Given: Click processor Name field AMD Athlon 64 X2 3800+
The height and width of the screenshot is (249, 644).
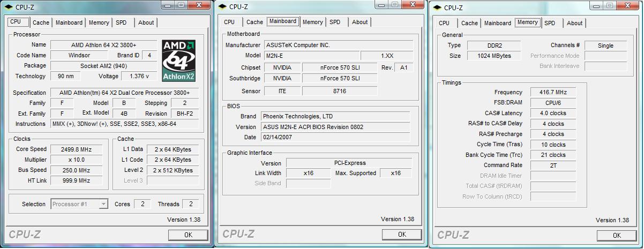Looking at the screenshot, I should pos(104,45).
